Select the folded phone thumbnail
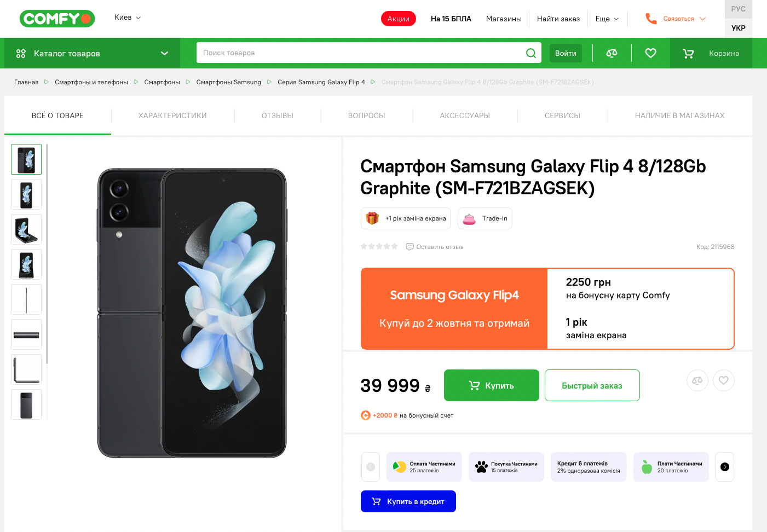 click(26, 404)
